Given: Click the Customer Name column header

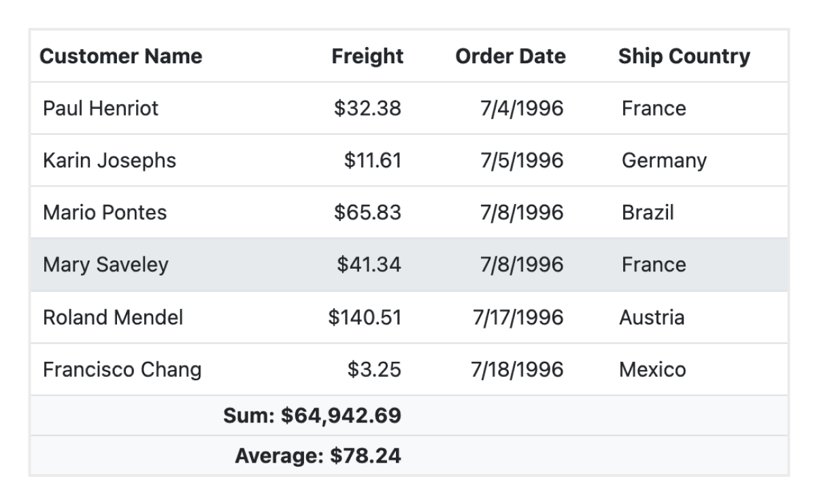Looking at the screenshot, I should click(x=121, y=56).
